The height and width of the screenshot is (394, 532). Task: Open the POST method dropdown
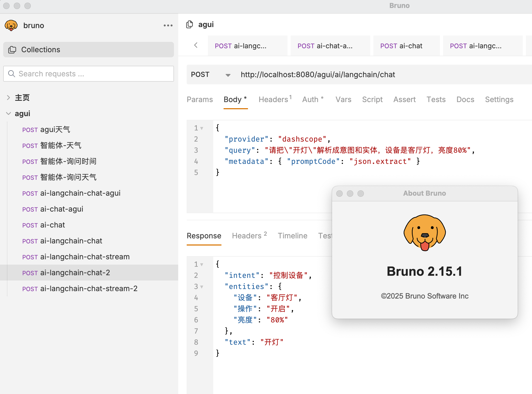[x=228, y=75]
